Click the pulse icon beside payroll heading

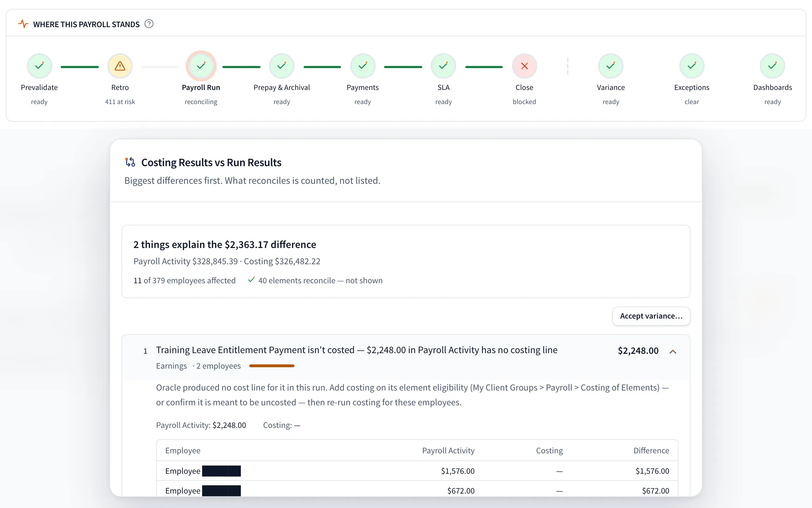[23, 24]
